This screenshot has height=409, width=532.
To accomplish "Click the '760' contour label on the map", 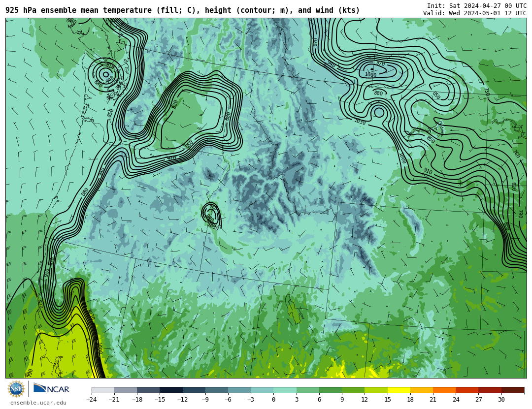I will 516,154.
